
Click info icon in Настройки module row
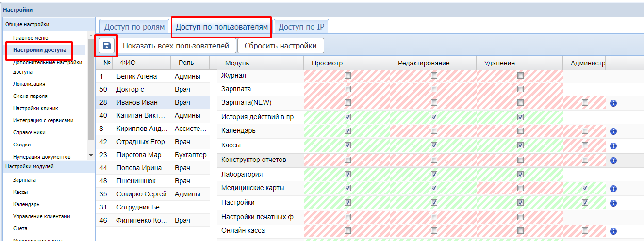pyautogui.click(x=613, y=202)
